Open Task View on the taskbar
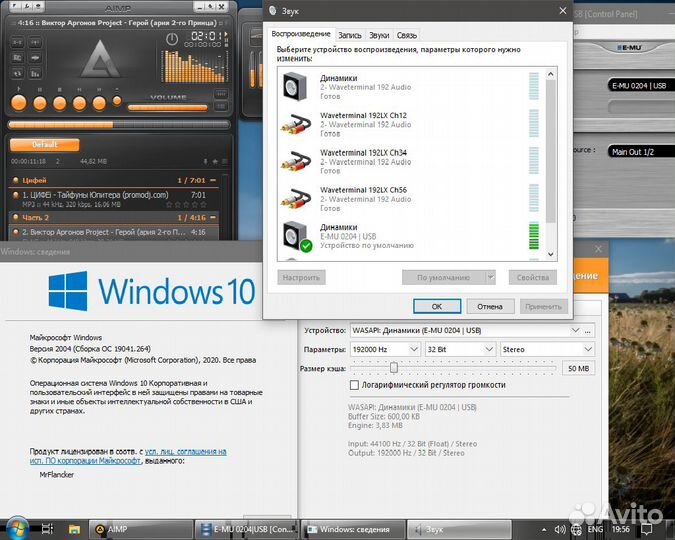Screen dimensions: 675x540 tap(47, 529)
